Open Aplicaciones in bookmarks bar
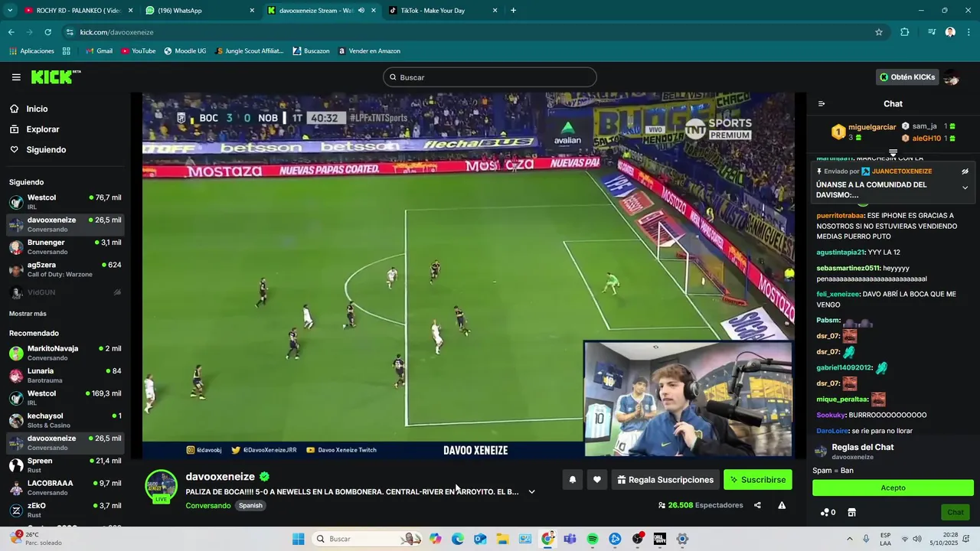The image size is (980, 551). coord(31,51)
